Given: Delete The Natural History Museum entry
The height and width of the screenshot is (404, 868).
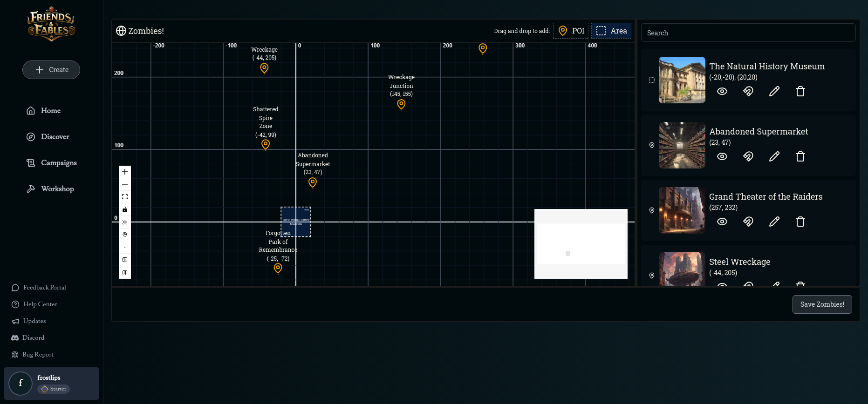Looking at the screenshot, I should coord(800,91).
